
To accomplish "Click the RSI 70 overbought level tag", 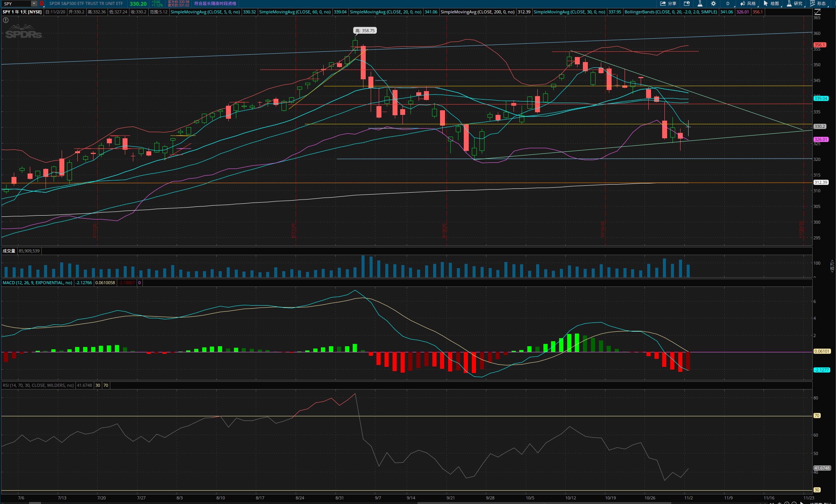I will coord(817,416).
